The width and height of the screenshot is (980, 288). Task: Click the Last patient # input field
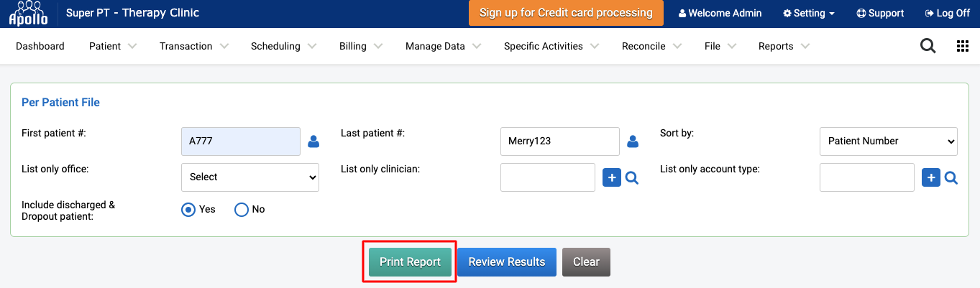pos(560,141)
